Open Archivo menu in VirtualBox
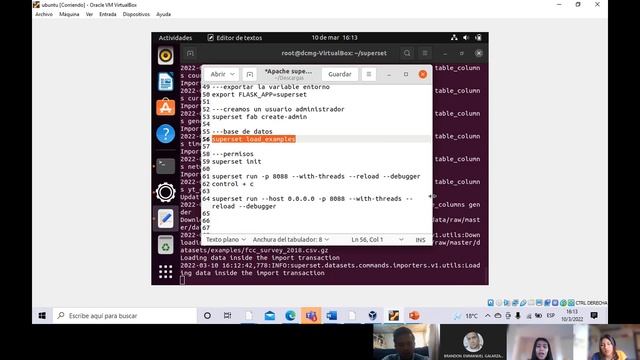640x360 pixels. point(44,14)
